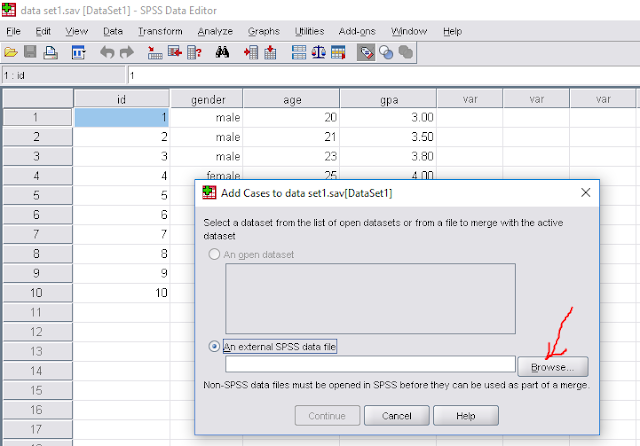Screen dimensions: 640x446
Task: Open the Graphs menu
Action: click(x=264, y=31)
